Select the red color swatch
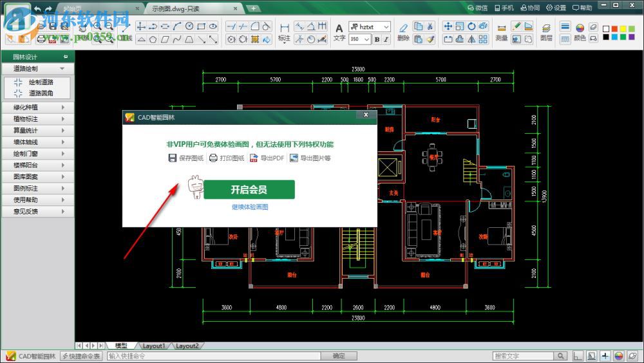The height and width of the screenshot is (363, 644). point(614,29)
